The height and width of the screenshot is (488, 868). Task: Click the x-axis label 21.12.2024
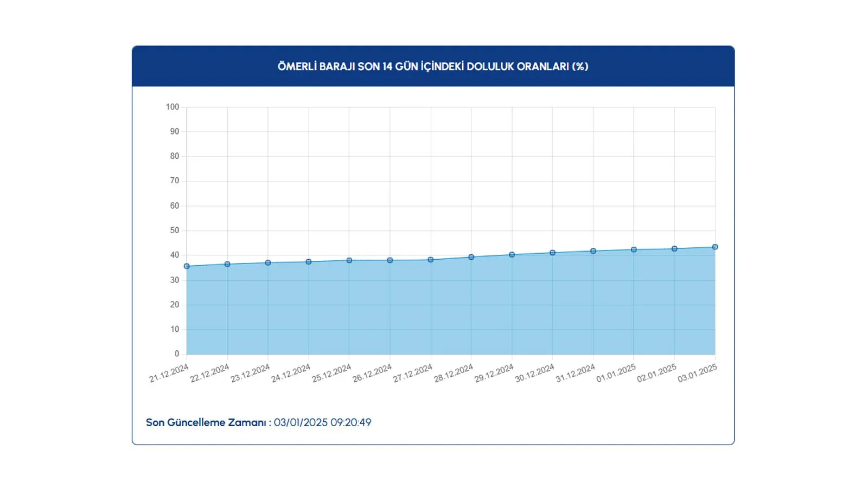pos(169,373)
